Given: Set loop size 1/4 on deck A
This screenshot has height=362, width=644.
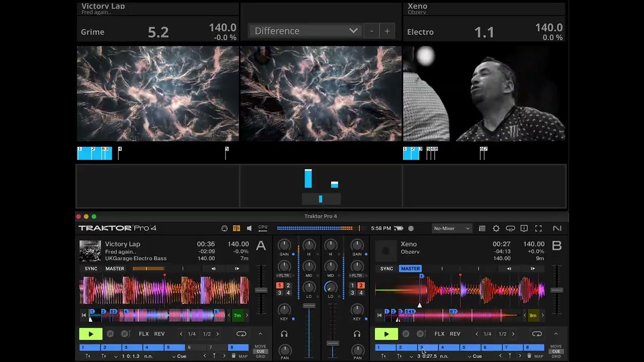Looking at the screenshot, I should (x=192, y=334).
